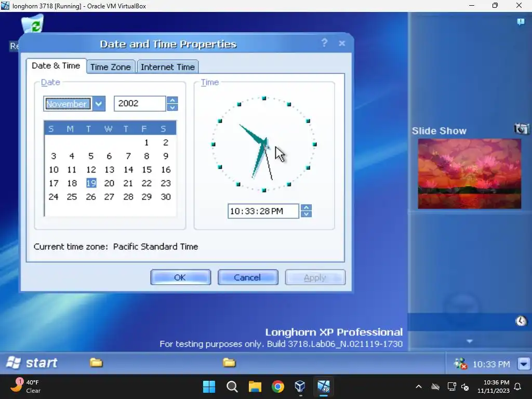Open the weather widget showing 40°F Clear

click(26, 387)
